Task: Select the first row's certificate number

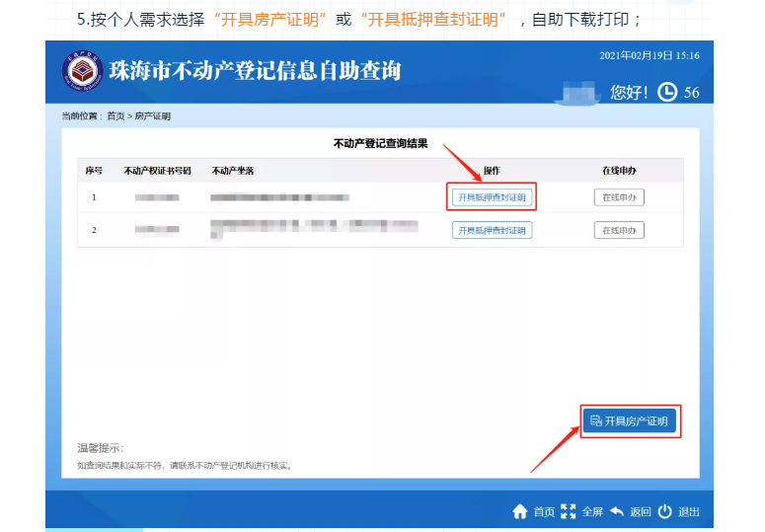Action: 157,197
